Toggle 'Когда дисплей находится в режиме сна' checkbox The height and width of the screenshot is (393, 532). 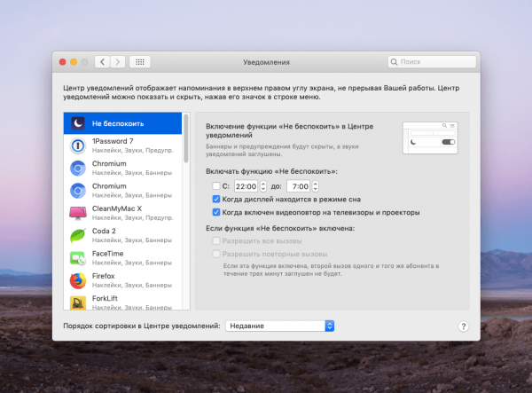coord(215,200)
